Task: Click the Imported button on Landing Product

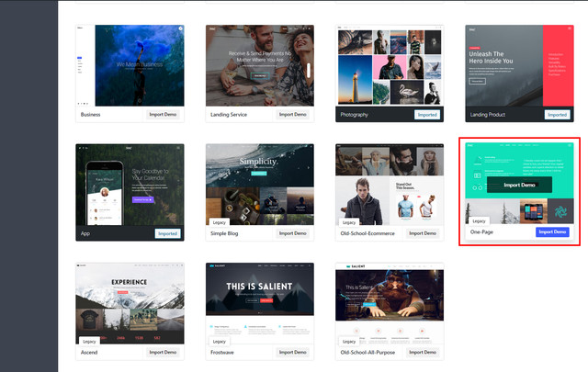Action: (x=557, y=115)
